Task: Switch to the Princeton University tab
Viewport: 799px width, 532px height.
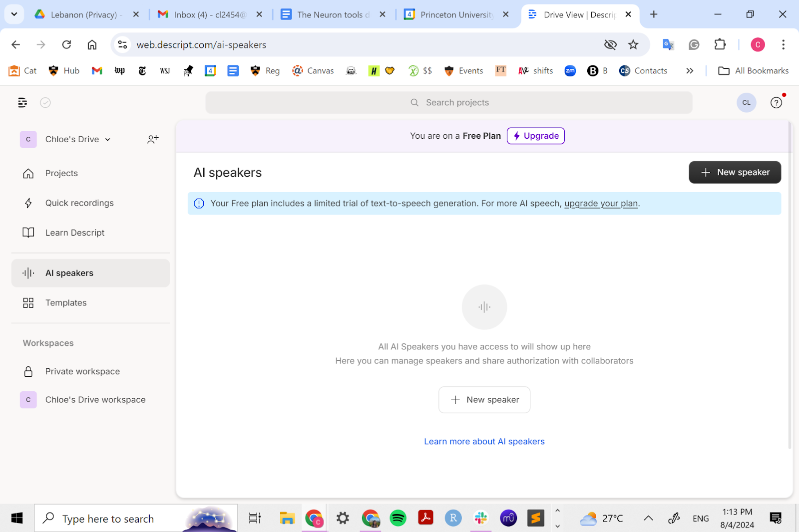Action: point(456,14)
